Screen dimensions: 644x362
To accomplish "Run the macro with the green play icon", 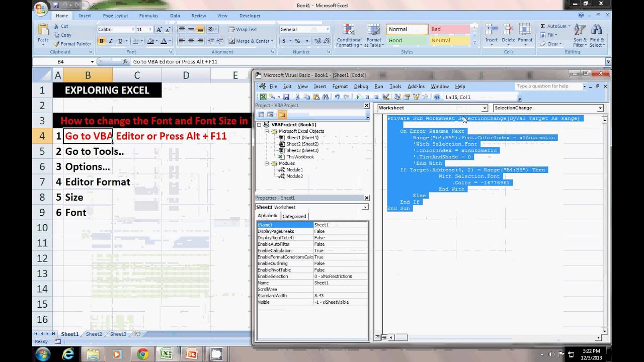I will 358,97.
